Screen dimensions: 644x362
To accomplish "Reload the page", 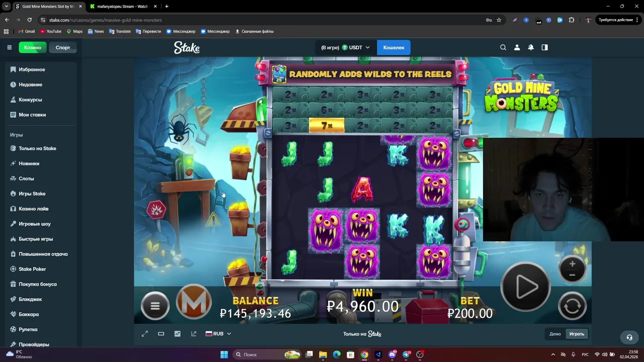I will (x=30, y=20).
